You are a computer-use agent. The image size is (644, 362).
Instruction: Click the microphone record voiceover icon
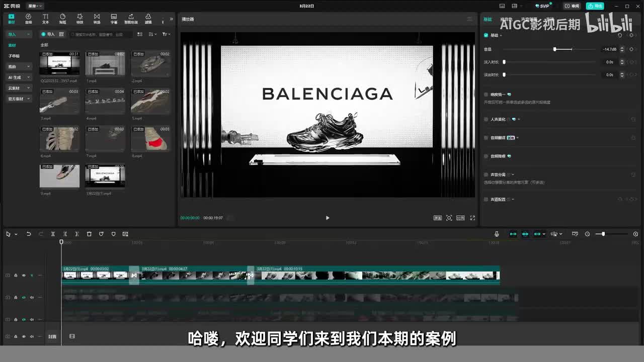(497, 234)
